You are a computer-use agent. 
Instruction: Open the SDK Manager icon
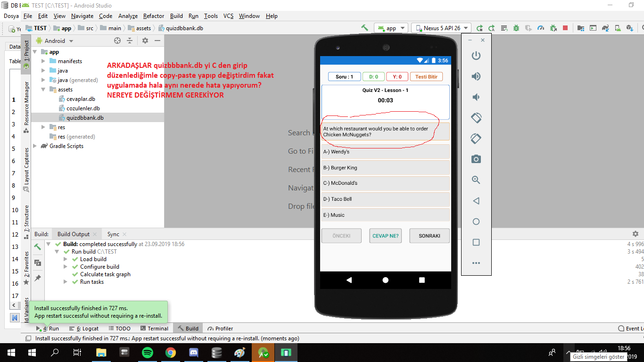tap(629, 28)
